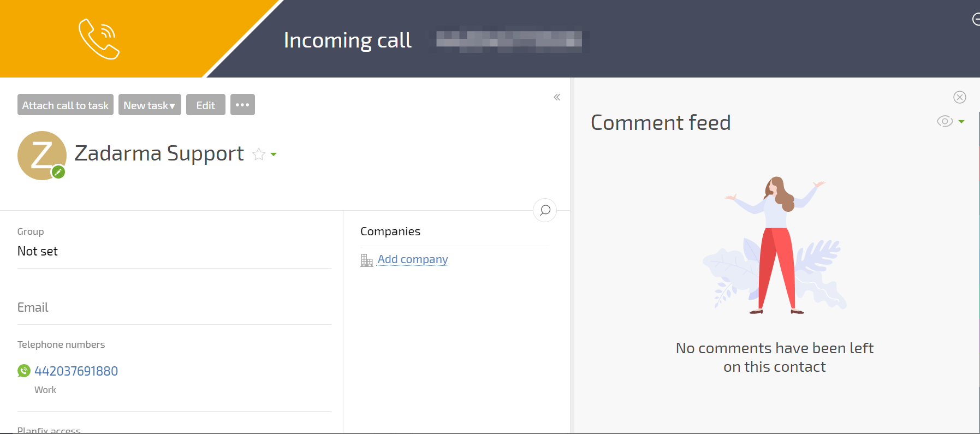
Task: Expand the dropdown arrow beside the contact name
Action: click(x=274, y=154)
